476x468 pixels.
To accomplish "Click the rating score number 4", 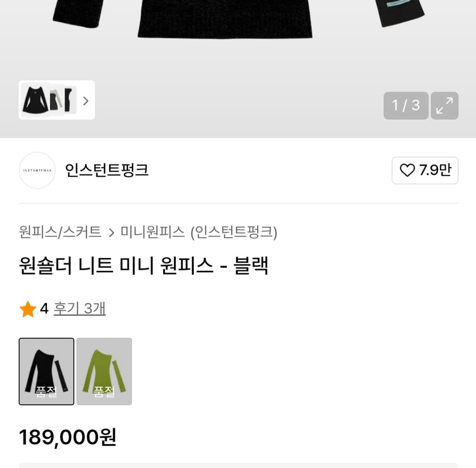I will click(x=44, y=308).
